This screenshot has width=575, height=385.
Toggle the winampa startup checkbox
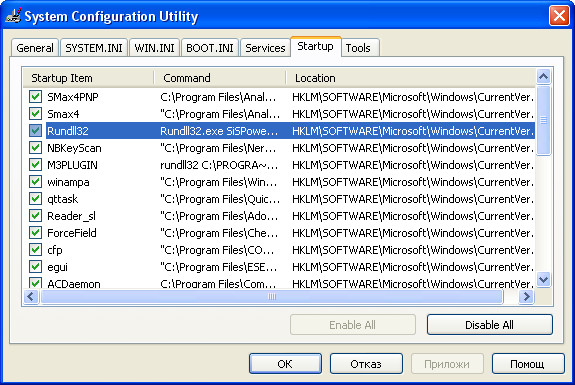point(35,182)
